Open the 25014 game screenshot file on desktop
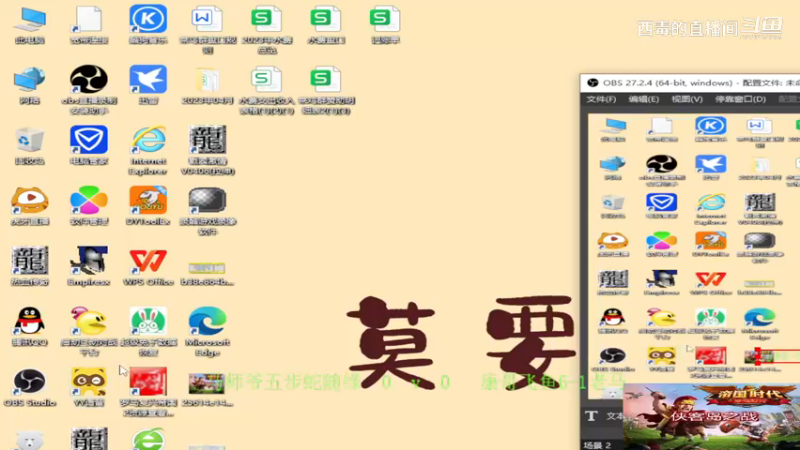Image resolution: width=800 pixels, height=450 pixels. pos(207,389)
